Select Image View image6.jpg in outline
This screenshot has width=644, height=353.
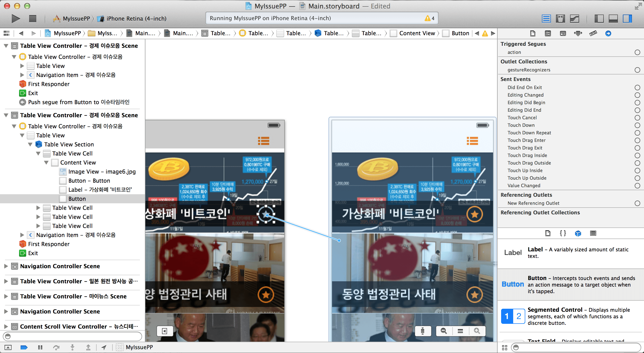pyautogui.click(x=102, y=172)
